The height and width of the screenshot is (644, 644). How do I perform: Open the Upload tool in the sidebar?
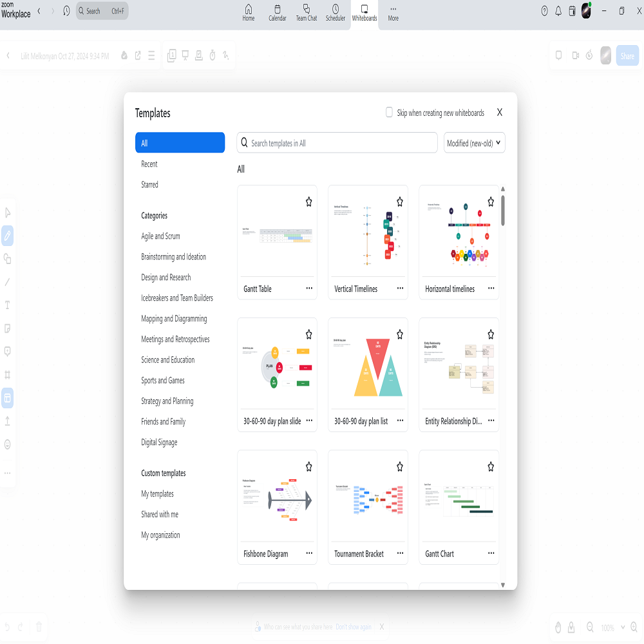[x=7, y=421]
